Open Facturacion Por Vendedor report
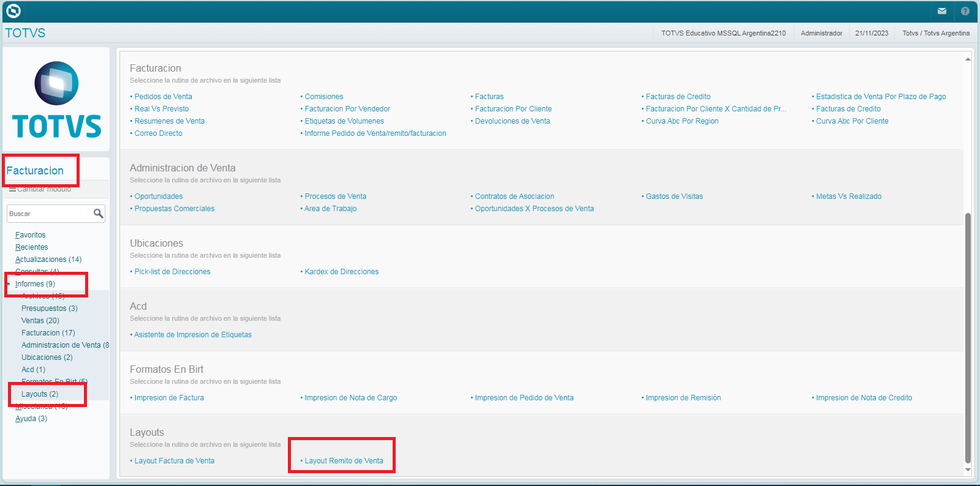The image size is (980, 486). click(x=347, y=109)
